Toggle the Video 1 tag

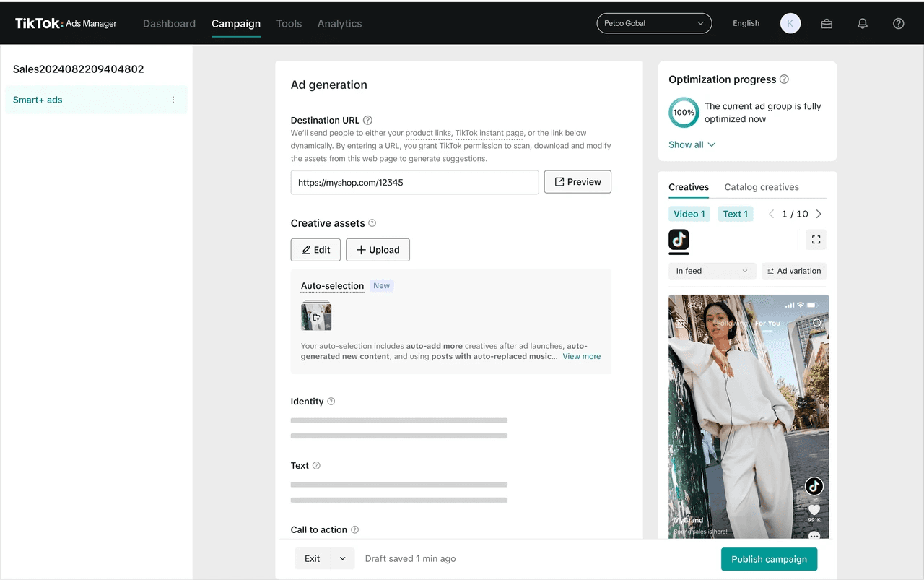689,214
